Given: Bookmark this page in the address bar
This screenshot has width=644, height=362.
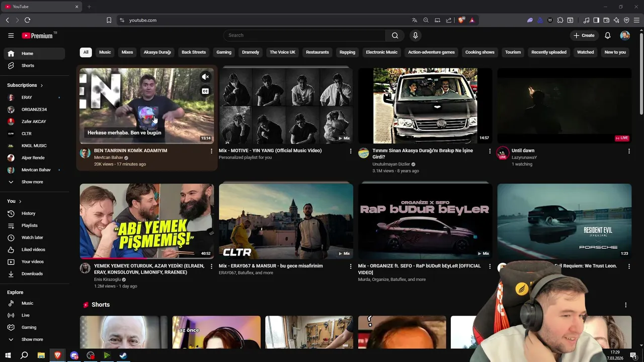Looking at the screenshot, I should point(109,20).
